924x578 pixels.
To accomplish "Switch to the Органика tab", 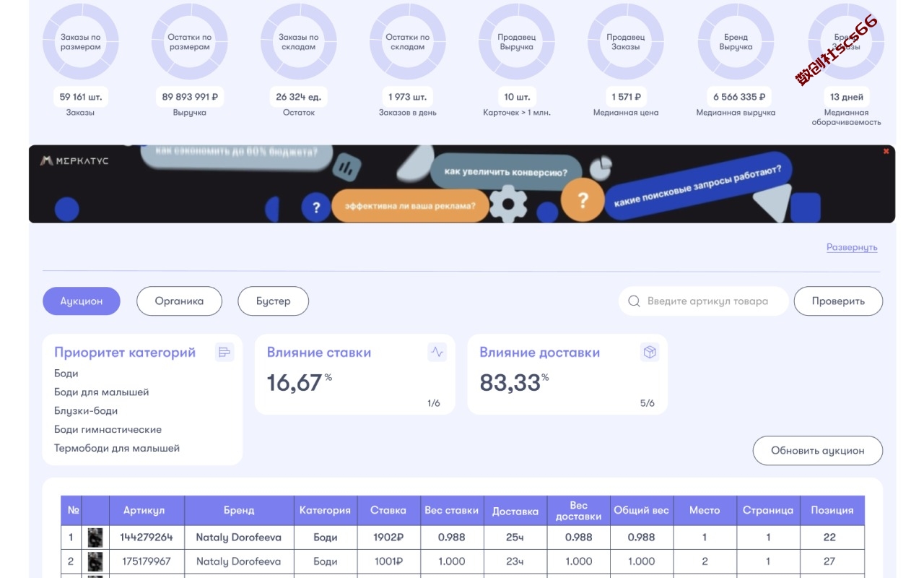I will pos(179,301).
